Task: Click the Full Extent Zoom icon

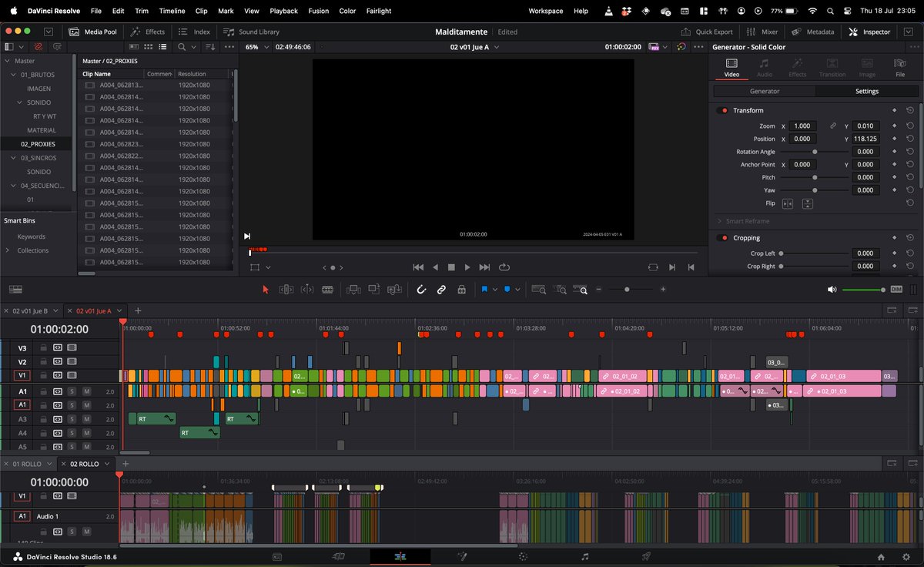Action: [x=539, y=290]
